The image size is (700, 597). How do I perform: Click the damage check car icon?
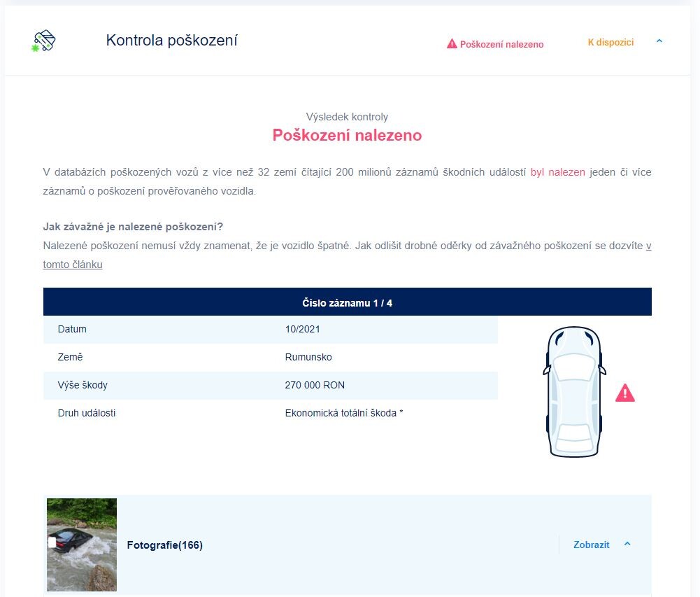(x=44, y=41)
